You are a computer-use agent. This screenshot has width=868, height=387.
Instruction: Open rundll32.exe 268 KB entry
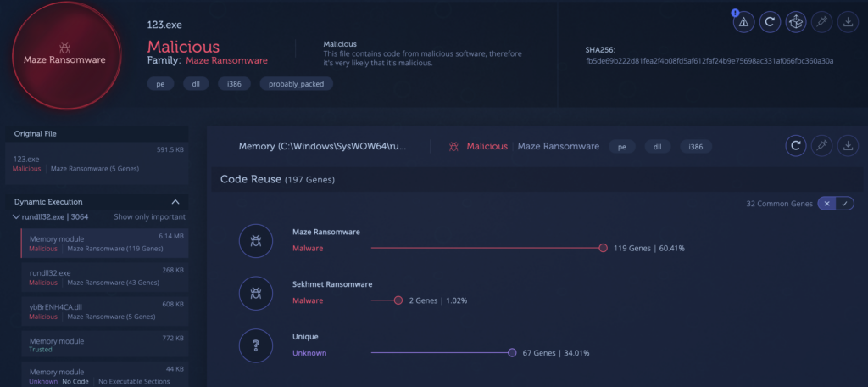tap(104, 278)
